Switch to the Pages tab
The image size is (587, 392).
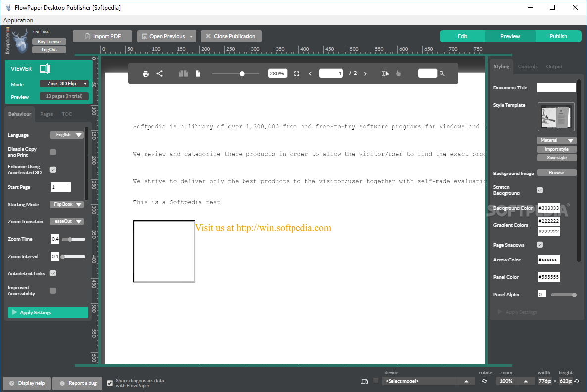47,114
